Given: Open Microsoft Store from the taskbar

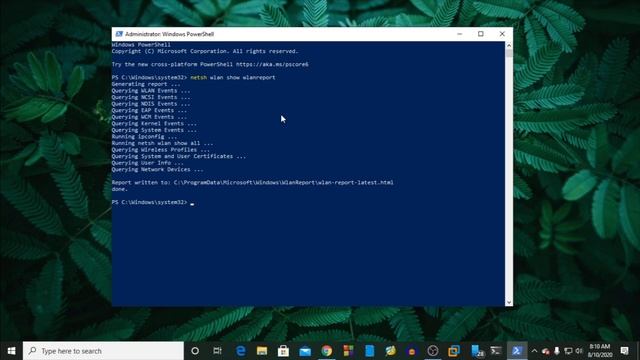Looking at the screenshot, I should pos(283,351).
